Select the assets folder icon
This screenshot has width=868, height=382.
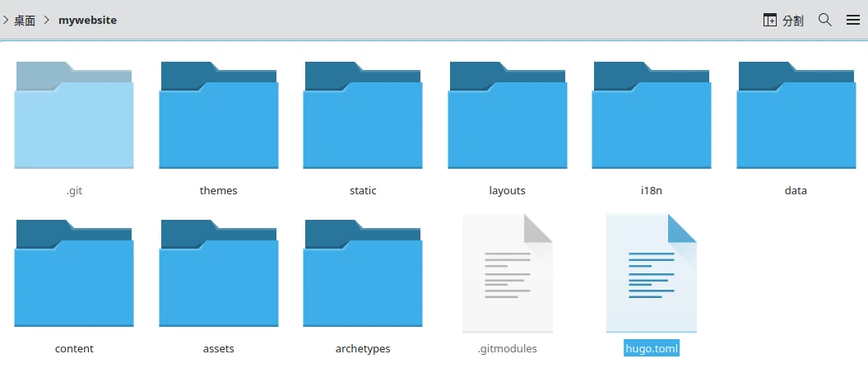[x=218, y=273]
